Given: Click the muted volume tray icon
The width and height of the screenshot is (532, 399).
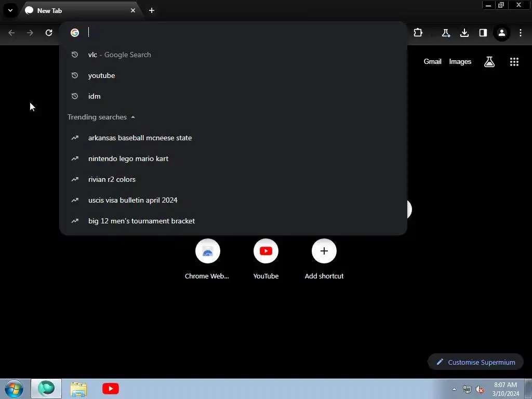Looking at the screenshot, I should 480,389.
